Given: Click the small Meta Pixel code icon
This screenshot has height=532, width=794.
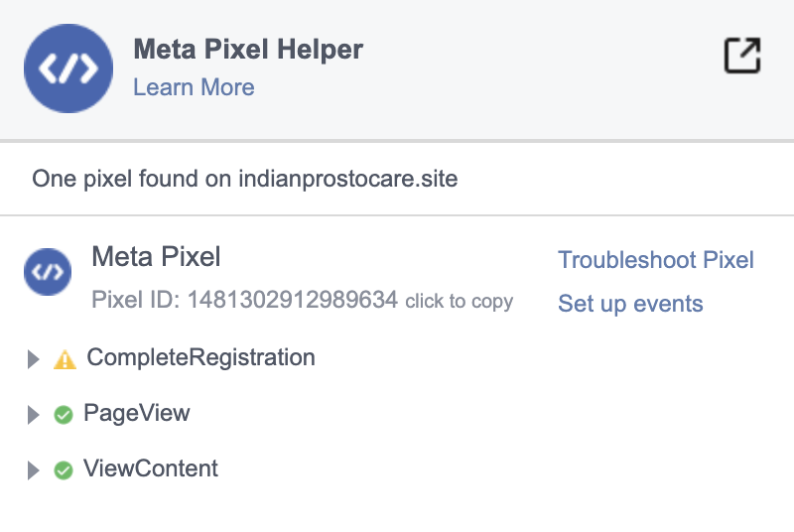Looking at the screenshot, I should [48, 272].
